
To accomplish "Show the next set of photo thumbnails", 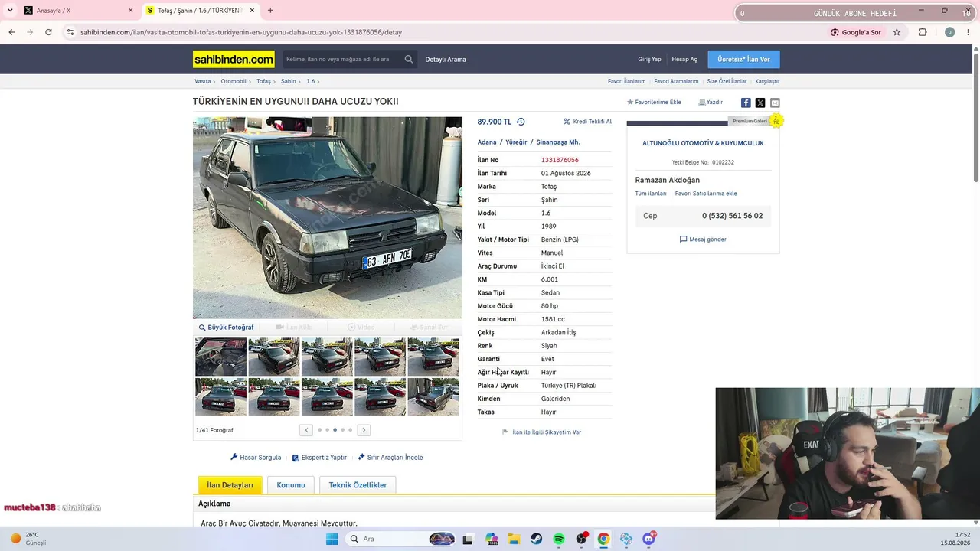I will [364, 430].
